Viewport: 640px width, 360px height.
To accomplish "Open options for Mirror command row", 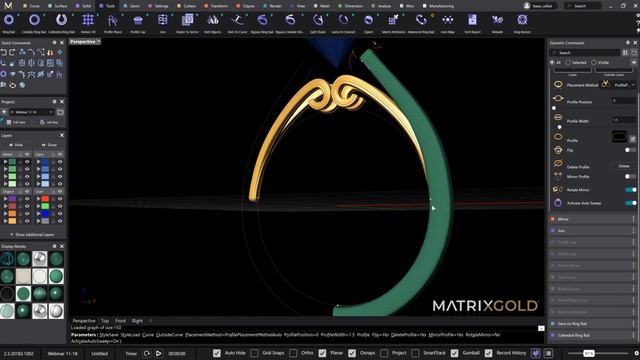I will coord(633,219).
